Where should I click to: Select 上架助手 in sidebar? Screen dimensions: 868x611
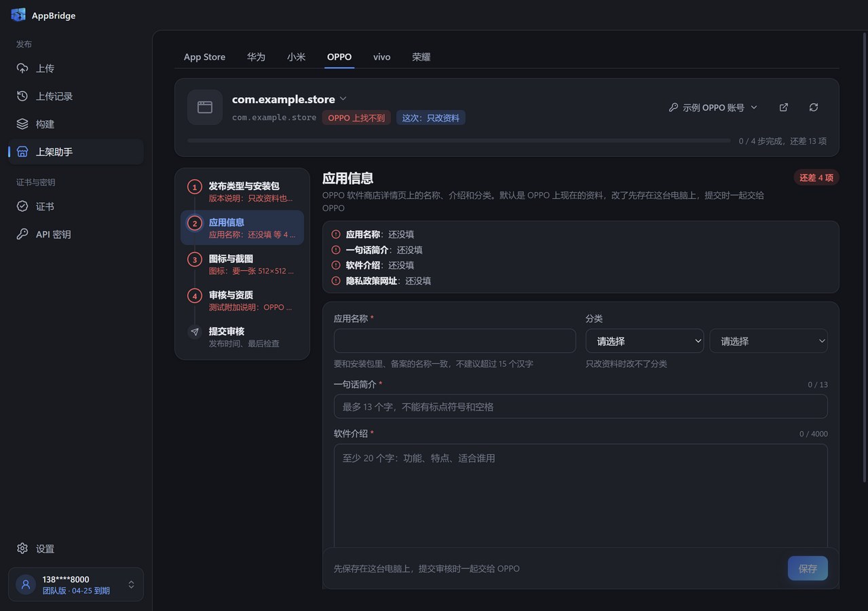coord(76,152)
